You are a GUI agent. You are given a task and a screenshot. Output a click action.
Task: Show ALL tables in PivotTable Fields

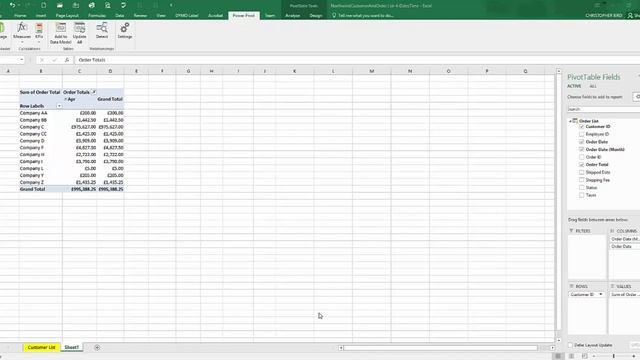(593, 86)
